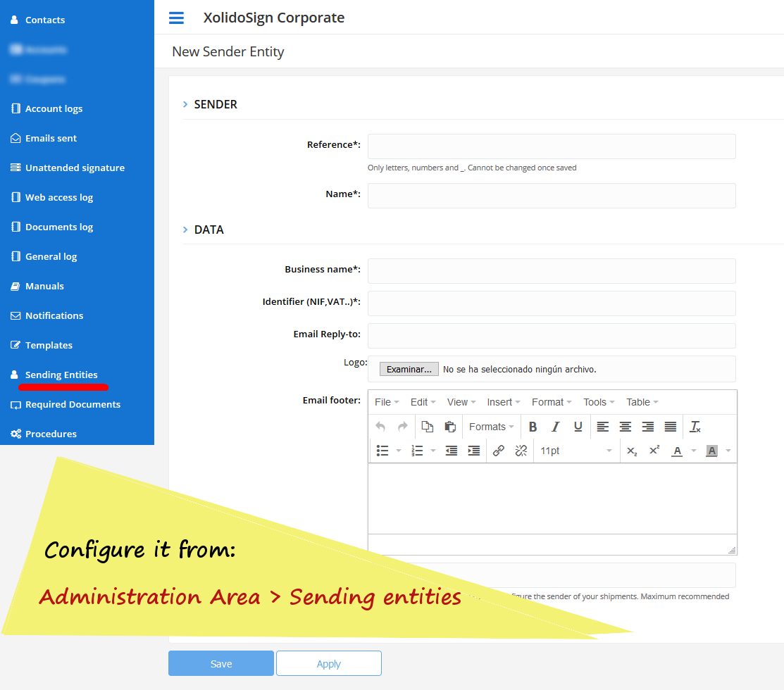
Task: Open Manuals from the sidebar
Action: 37,287
